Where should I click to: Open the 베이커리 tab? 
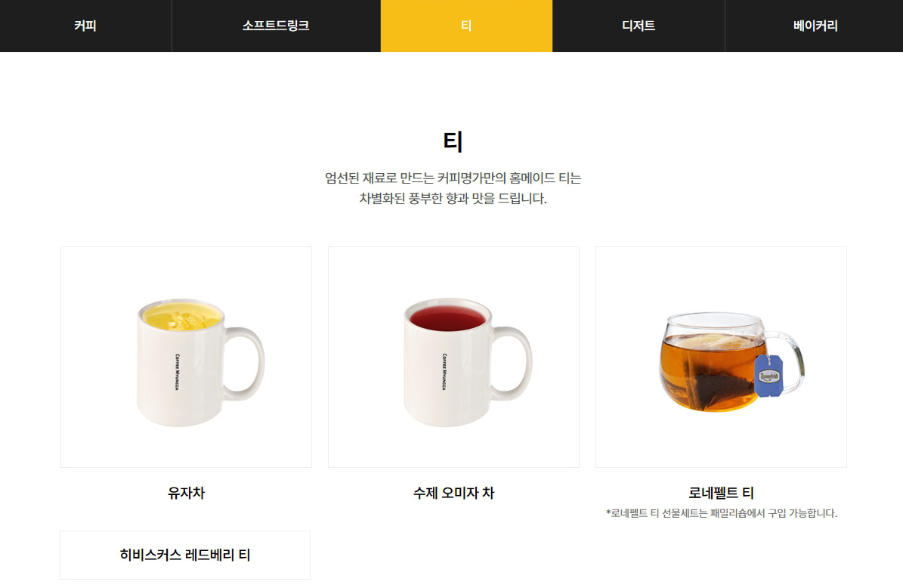(x=815, y=26)
